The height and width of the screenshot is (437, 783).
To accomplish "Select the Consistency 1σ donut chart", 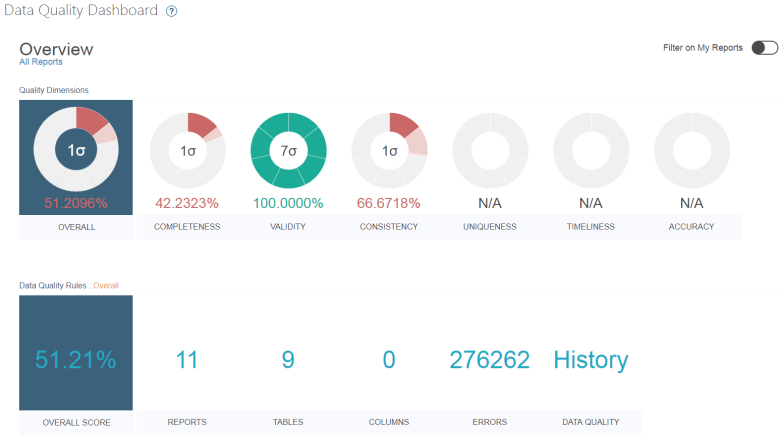I will (x=390, y=150).
